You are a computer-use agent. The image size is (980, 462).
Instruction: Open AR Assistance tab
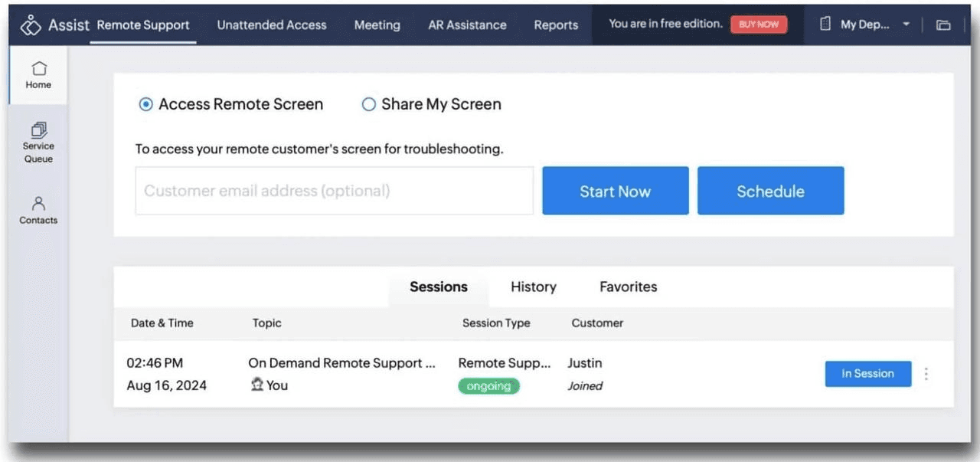tap(467, 25)
